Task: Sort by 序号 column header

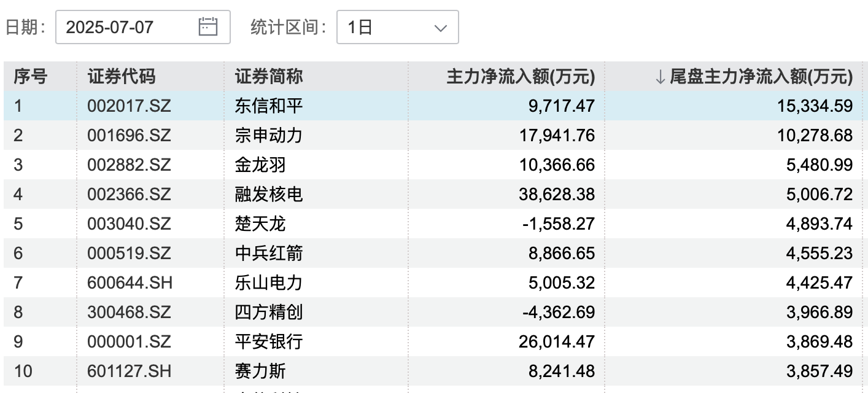Action: (x=31, y=77)
